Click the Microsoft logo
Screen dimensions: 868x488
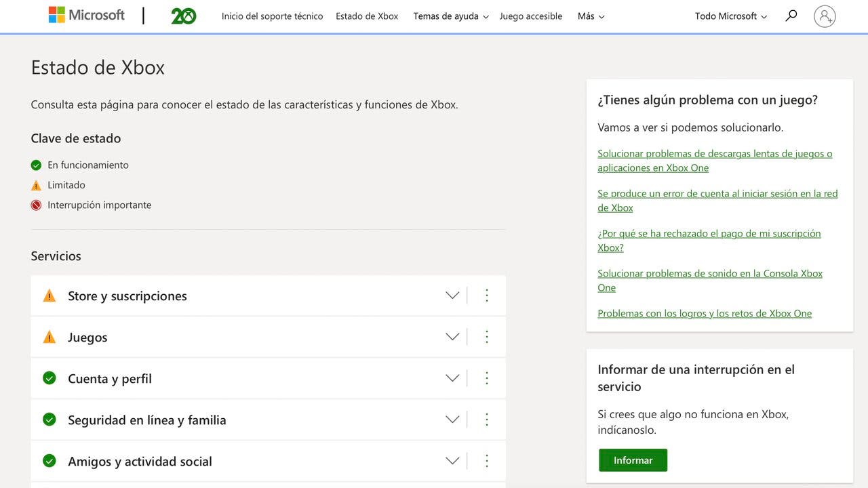(86, 16)
